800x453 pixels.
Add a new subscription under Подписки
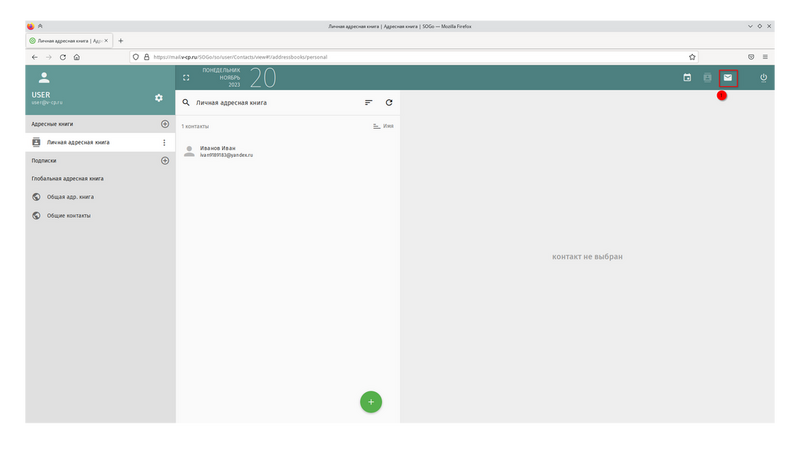(165, 160)
